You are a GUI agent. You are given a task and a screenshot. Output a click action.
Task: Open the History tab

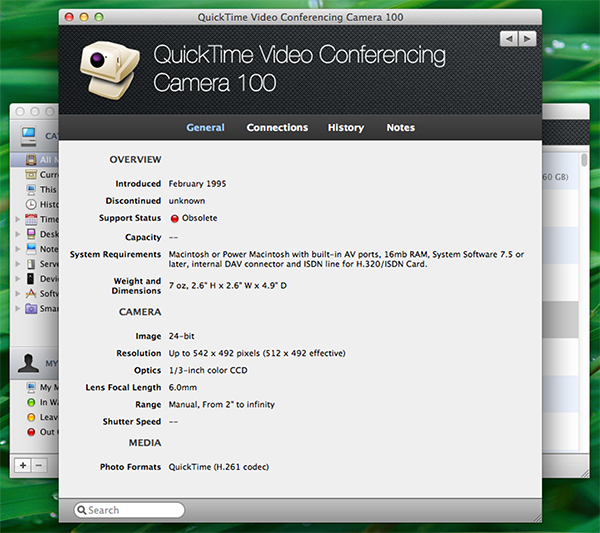[x=346, y=127]
